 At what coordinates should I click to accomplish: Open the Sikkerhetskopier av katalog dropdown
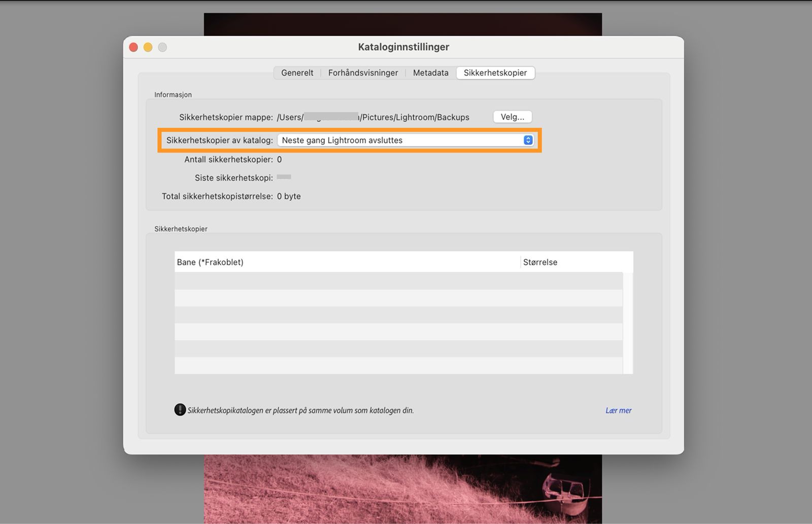(405, 140)
